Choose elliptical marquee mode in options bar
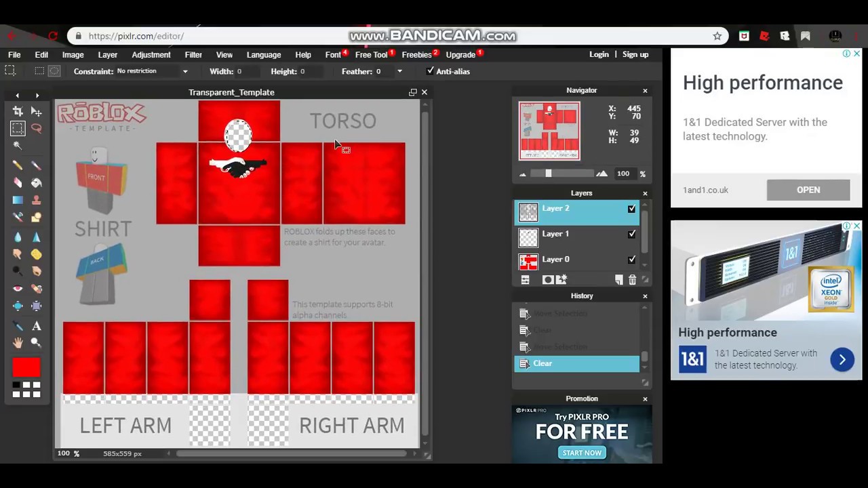 pyautogui.click(x=54, y=71)
